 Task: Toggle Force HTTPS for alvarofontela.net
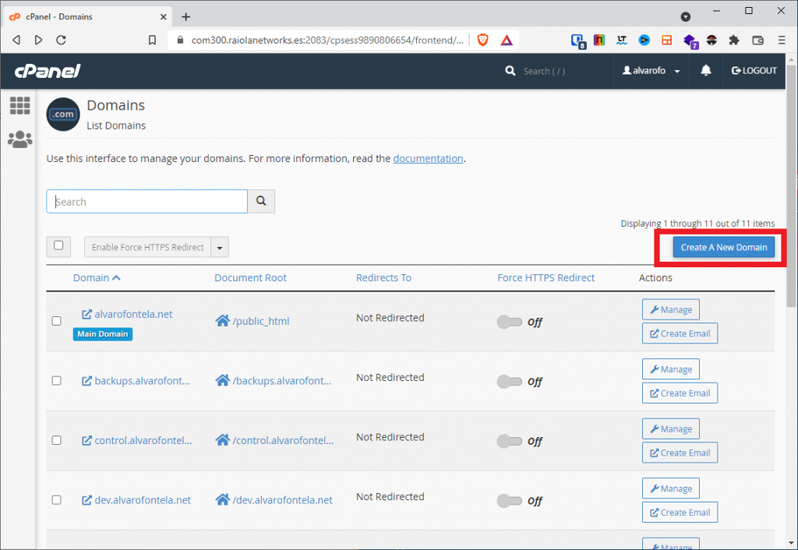(509, 322)
